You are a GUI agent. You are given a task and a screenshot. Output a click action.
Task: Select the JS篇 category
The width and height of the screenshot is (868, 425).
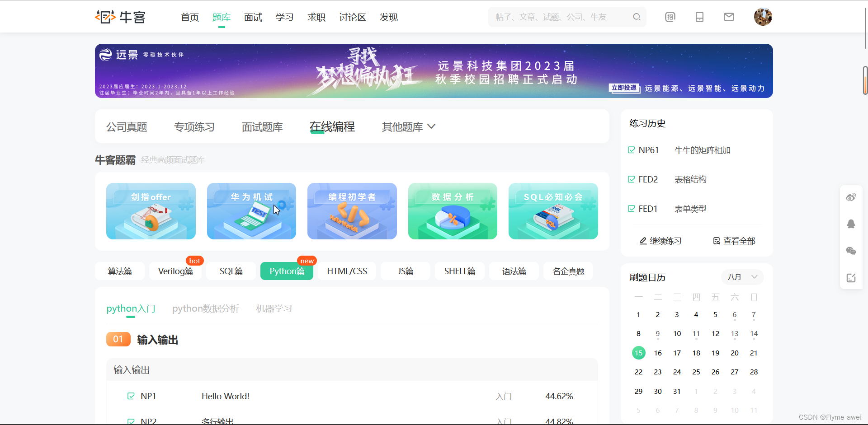tap(406, 271)
